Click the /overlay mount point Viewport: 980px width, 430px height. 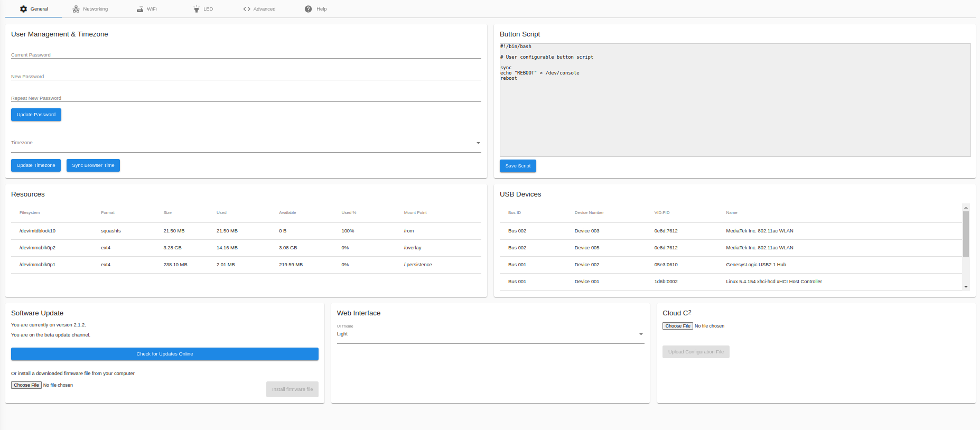(413, 248)
